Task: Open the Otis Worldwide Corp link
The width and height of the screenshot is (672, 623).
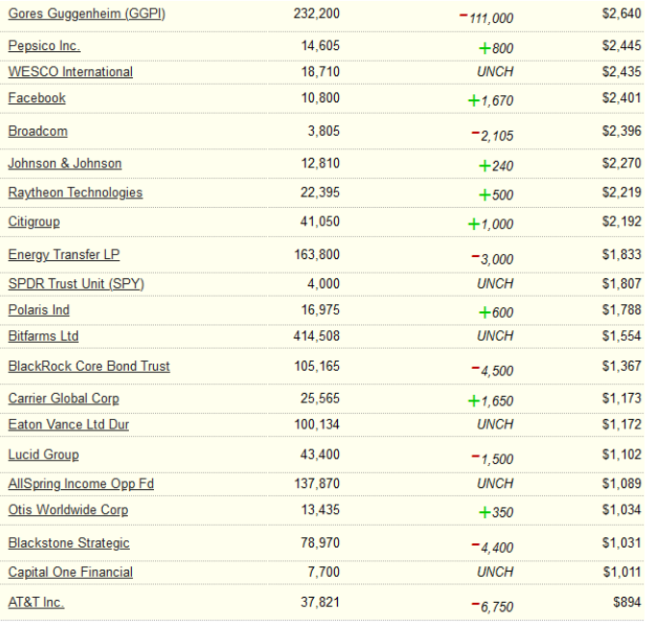Action: tap(68, 509)
